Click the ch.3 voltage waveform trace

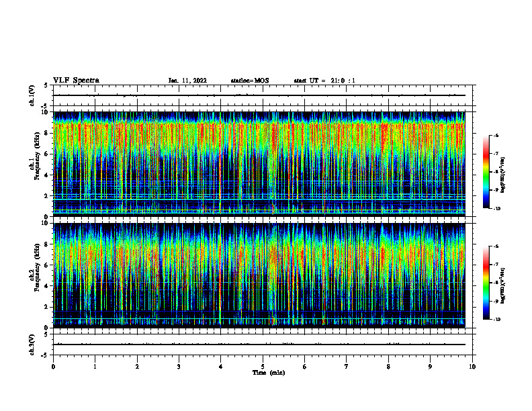(x=259, y=345)
